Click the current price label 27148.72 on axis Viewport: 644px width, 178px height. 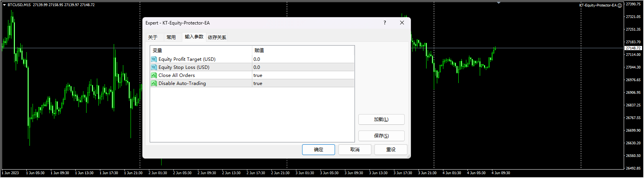tap(633, 48)
